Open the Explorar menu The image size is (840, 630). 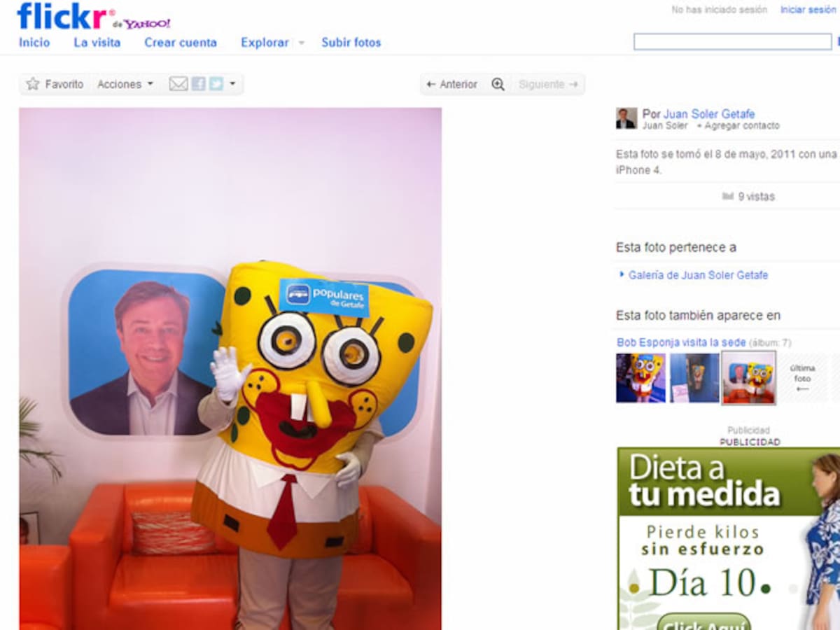pos(267,43)
